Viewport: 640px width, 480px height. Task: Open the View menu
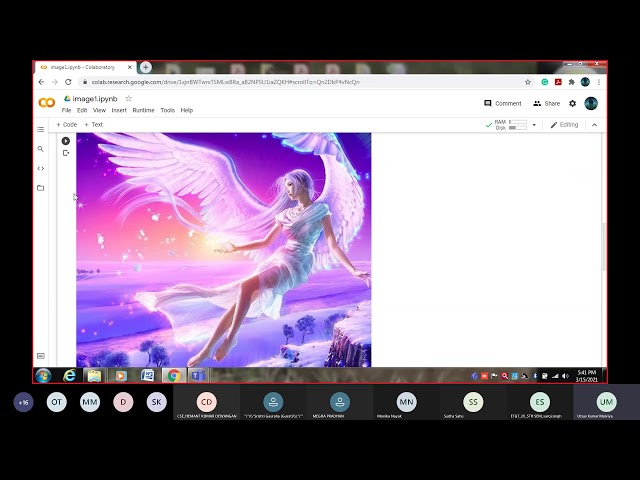pos(99,110)
